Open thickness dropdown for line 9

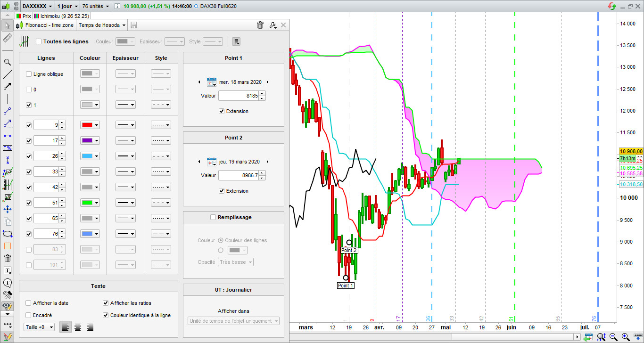tap(126, 125)
